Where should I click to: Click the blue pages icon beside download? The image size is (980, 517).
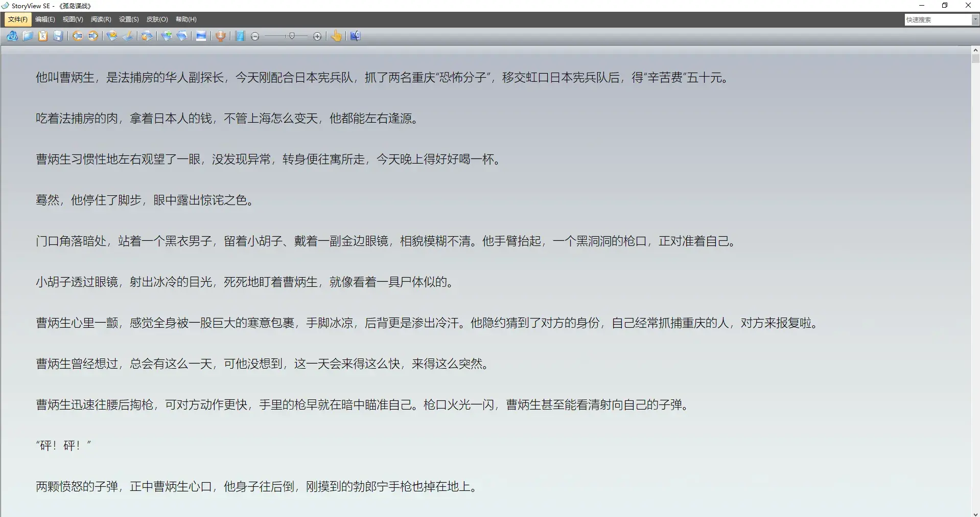182,36
